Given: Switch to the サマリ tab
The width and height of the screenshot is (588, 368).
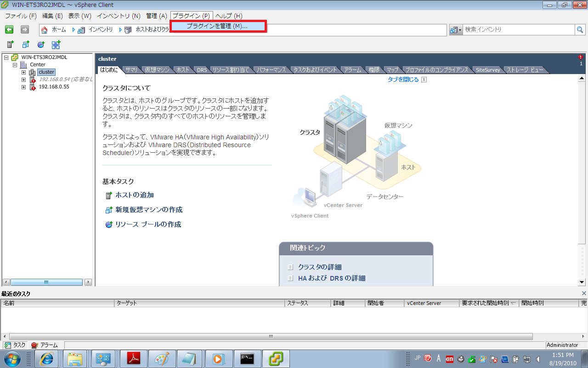Looking at the screenshot, I should pyautogui.click(x=131, y=70).
